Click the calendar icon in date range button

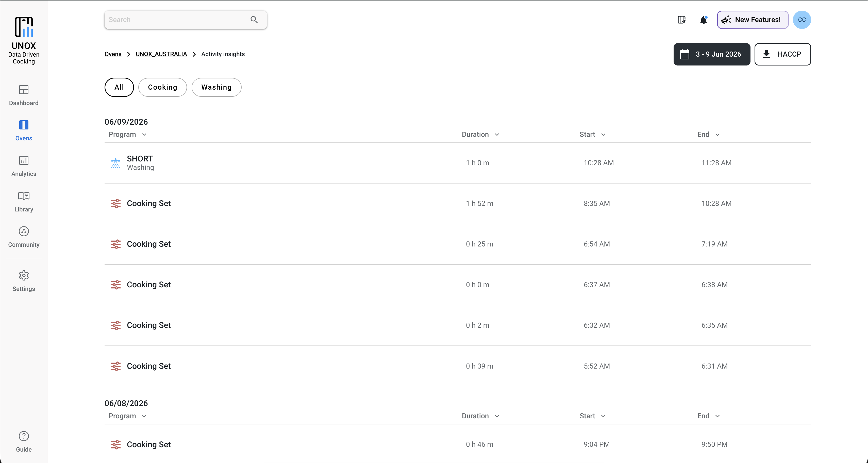point(685,54)
